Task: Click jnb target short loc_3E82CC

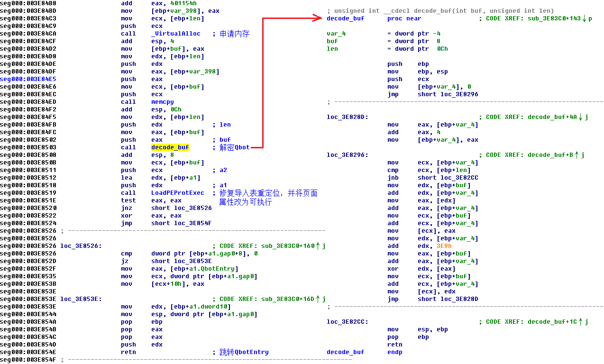Action: 448,178
